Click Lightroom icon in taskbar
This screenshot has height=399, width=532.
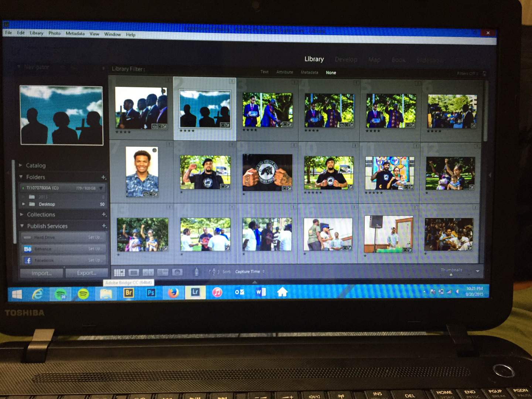pyautogui.click(x=195, y=292)
